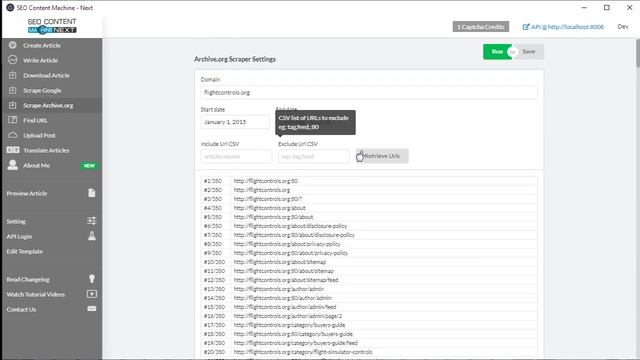Click the 1 Captcha Credits button
The width and height of the screenshot is (640, 360).
pos(480,27)
